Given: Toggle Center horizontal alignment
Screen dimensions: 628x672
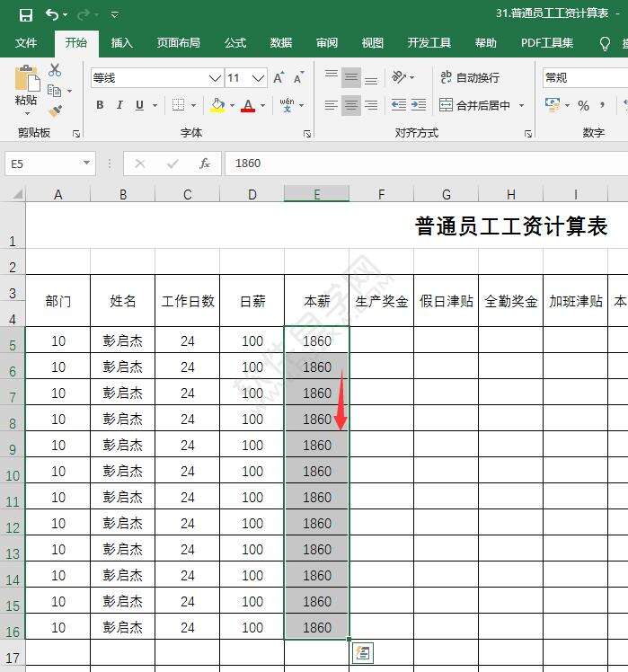Looking at the screenshot, I should coord(351,105).
